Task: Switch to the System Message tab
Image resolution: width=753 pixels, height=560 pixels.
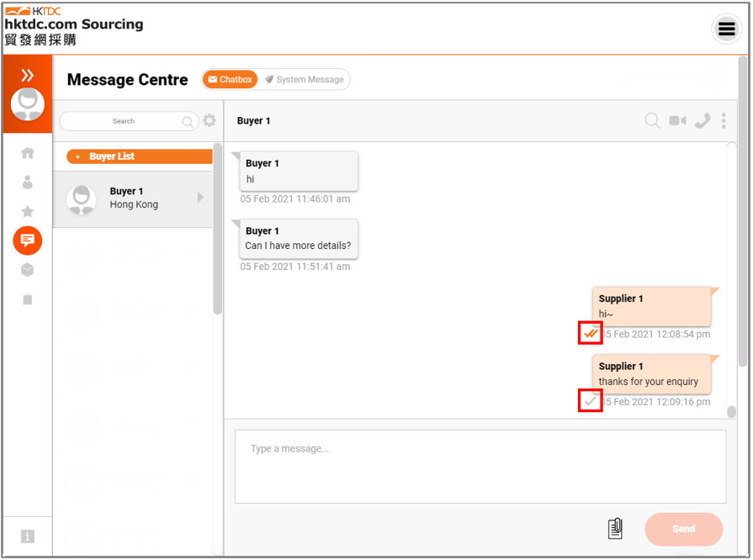Action: pyautogui.click(x=305, y=80)
